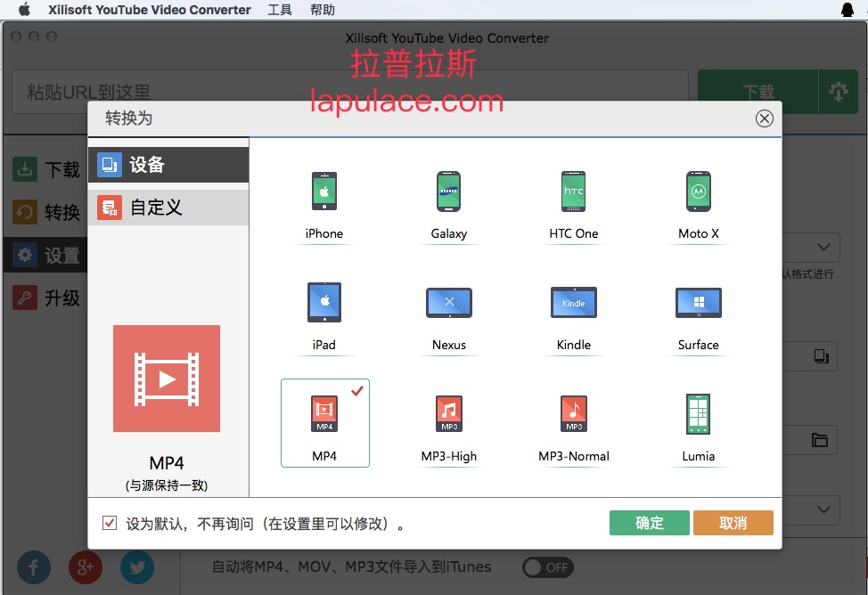Share via the Twitter icon
This screenshot has width=868, height=595.
(x=137, y=567)
